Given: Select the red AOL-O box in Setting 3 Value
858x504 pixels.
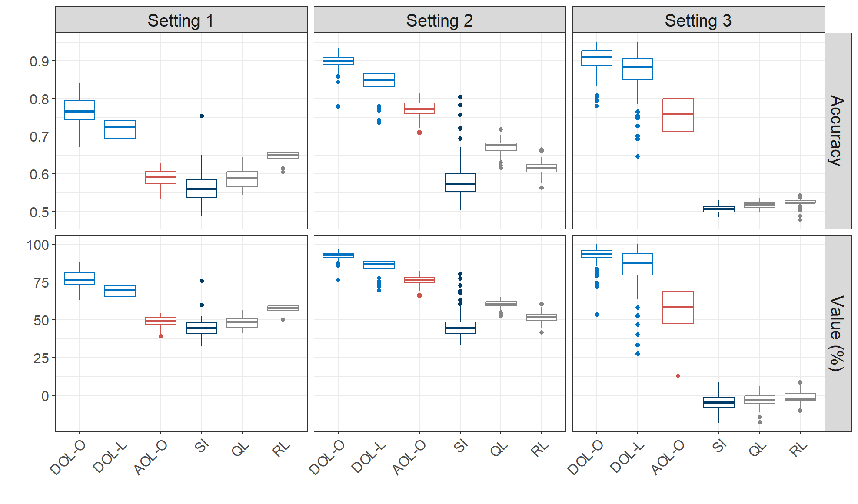Looking at the screenshot, I should (x=678, y=307).
